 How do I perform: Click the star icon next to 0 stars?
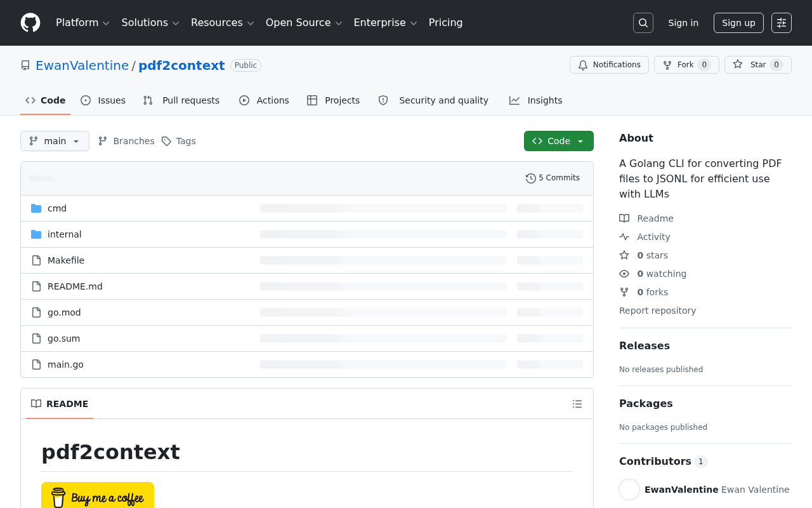pos(624,255)
